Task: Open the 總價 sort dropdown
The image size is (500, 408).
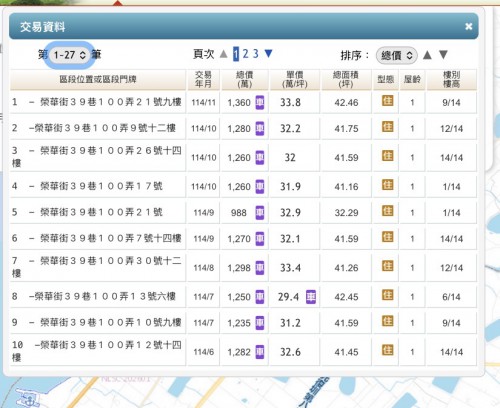Action: click(x=397, y=55)
